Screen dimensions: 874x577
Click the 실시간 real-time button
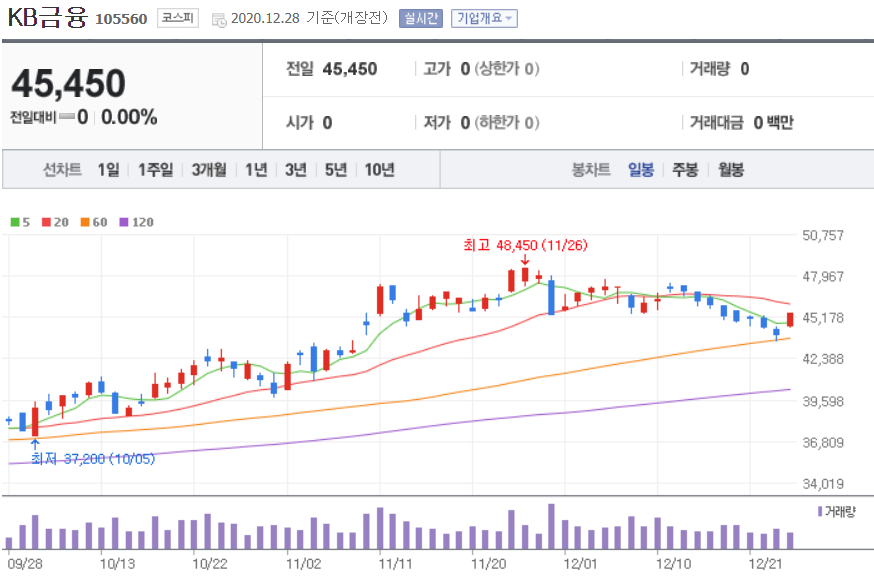421,18
